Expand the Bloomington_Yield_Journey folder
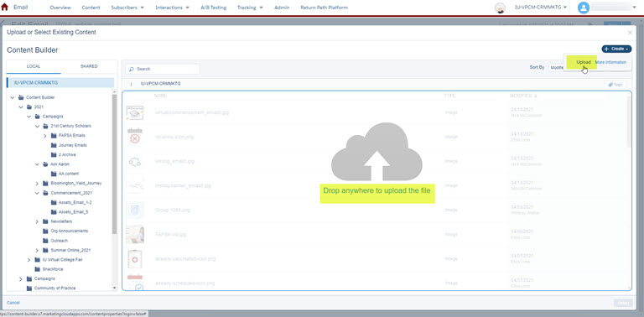 coord(37,183)
